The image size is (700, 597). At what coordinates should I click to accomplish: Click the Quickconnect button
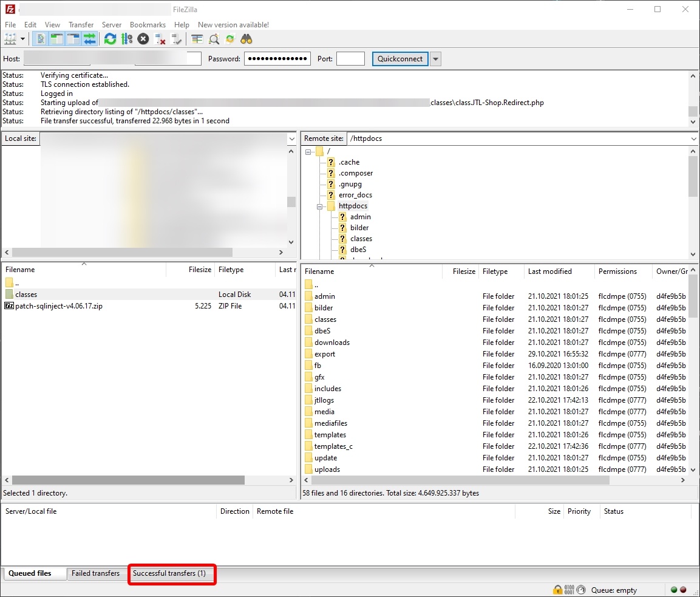click(400, 59)
